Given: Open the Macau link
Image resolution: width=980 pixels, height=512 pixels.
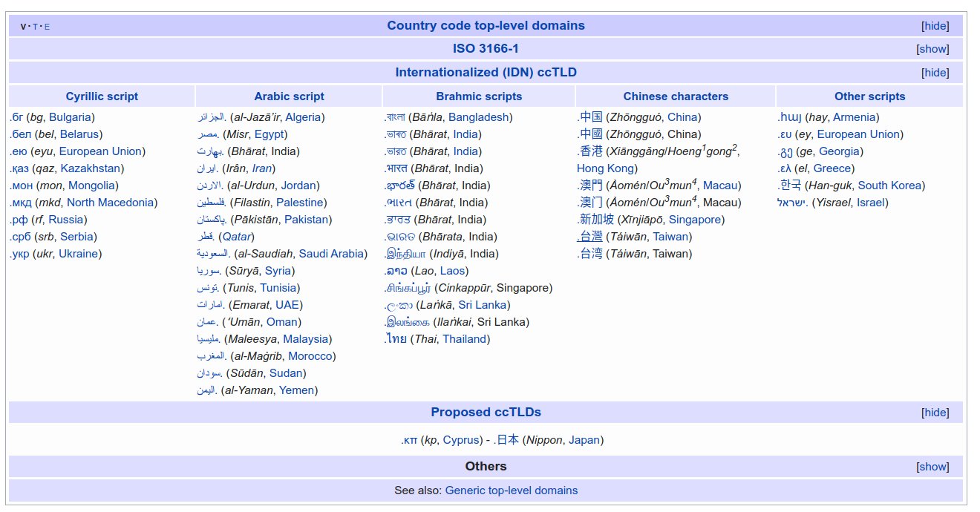Looking at the screenshot, I should (x=720, y=186).
